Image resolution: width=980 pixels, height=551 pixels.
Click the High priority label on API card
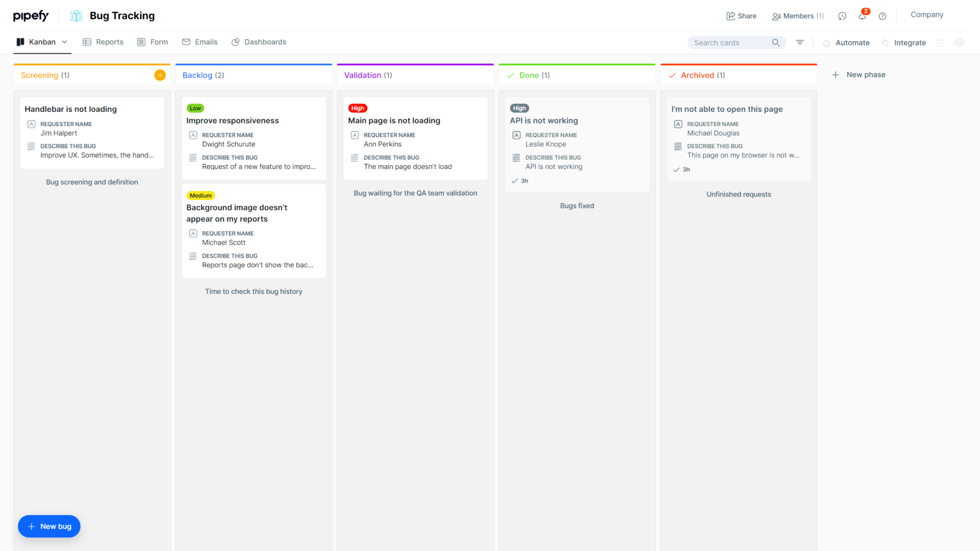519,108
